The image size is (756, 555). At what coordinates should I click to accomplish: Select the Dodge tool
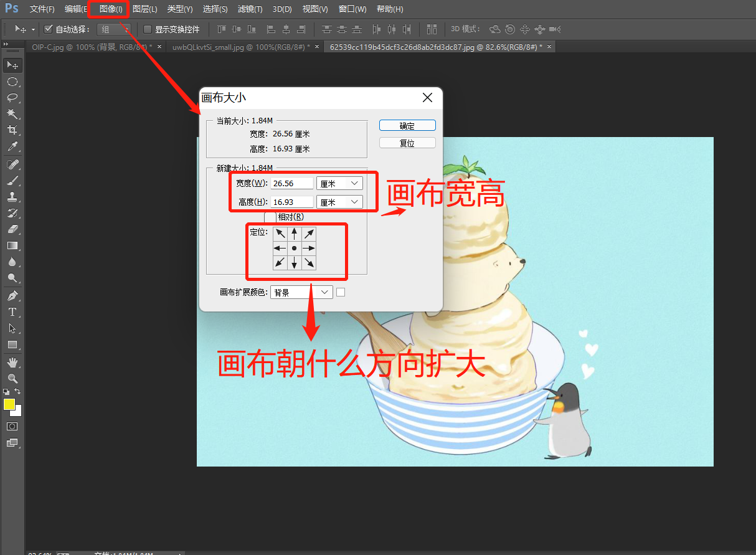click(x=12, y=278)
